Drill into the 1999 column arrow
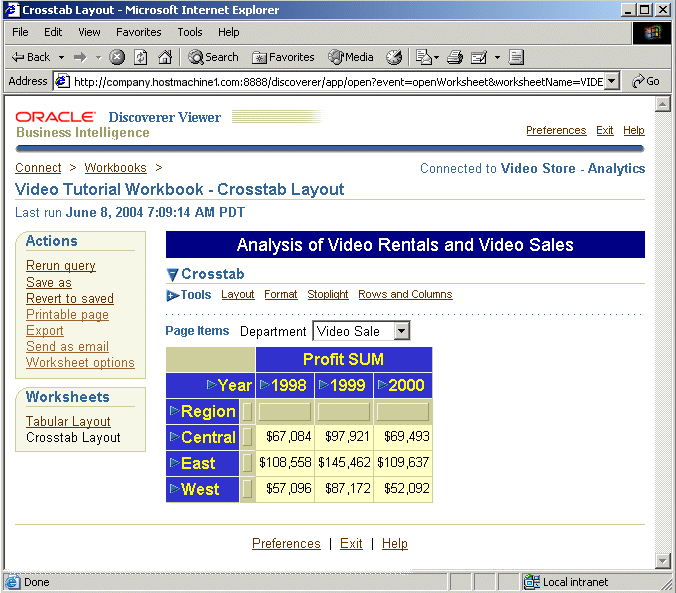The height and width of the screenshot is (593, 676). tap(323, 385)
